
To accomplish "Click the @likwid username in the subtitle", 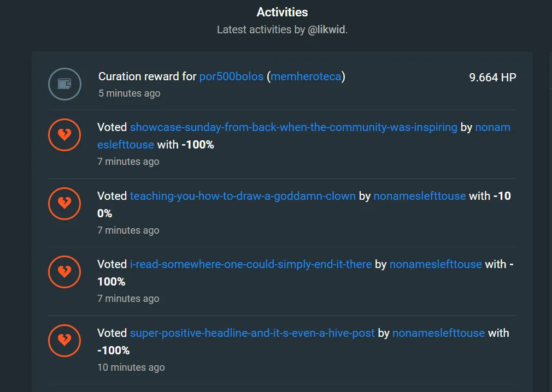I will pos(326,29).
